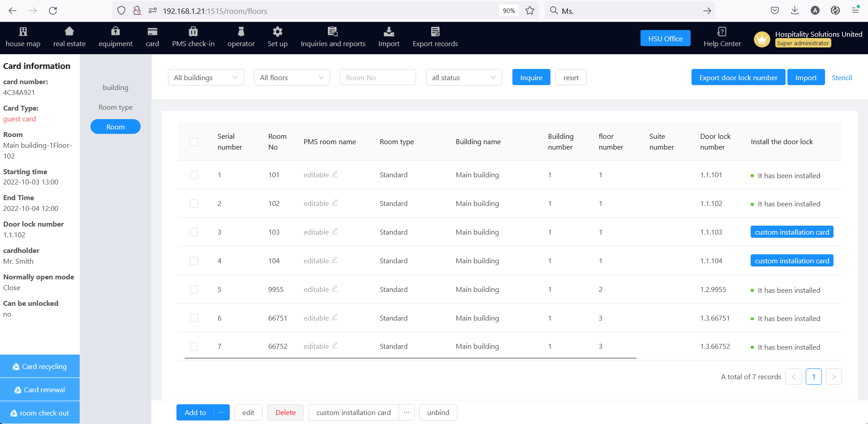The height and width of the screenshot is (424, 868).
Task: Tick the checkbox for room 66751
Action: pos(194,318)
